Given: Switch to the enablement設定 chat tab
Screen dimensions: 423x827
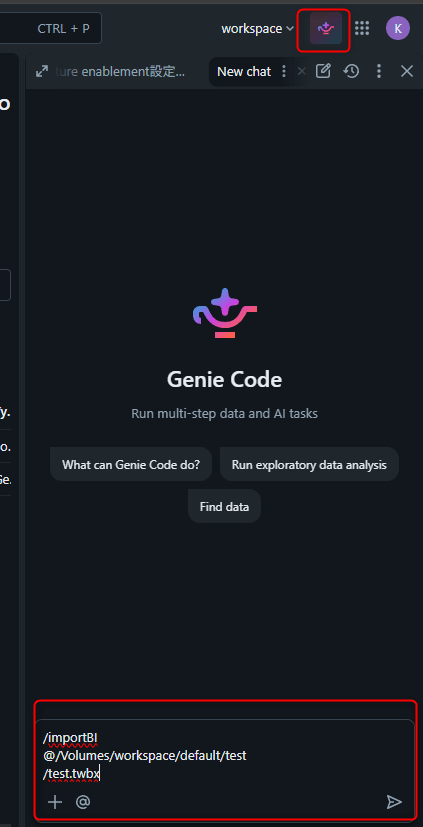Looking at the screenshot, I should pos(120,72).
